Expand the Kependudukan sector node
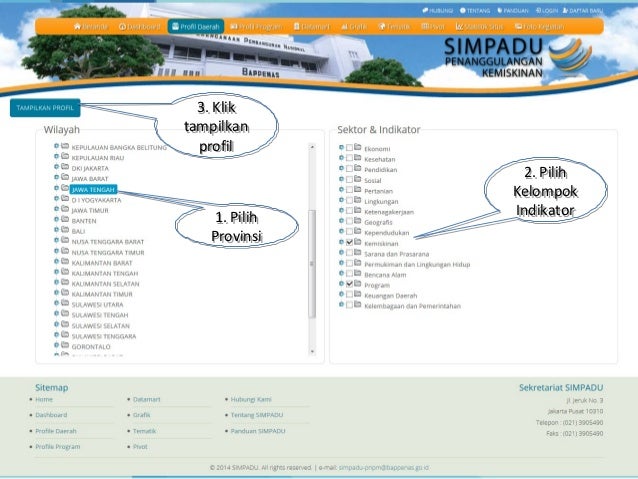Image resolution: width=638 pixels, height=479 pixels. tap(341, 232)
